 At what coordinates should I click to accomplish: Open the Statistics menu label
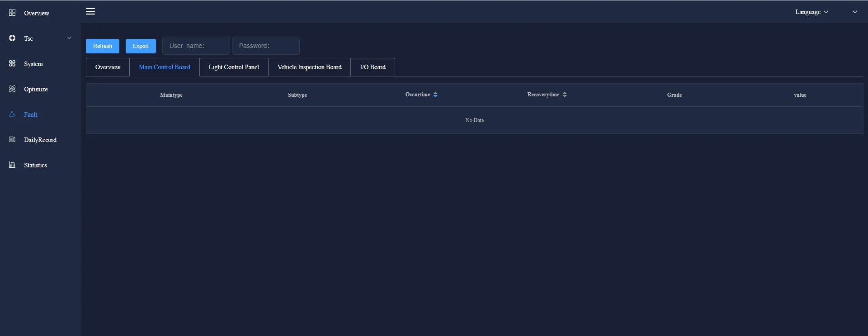35,165
